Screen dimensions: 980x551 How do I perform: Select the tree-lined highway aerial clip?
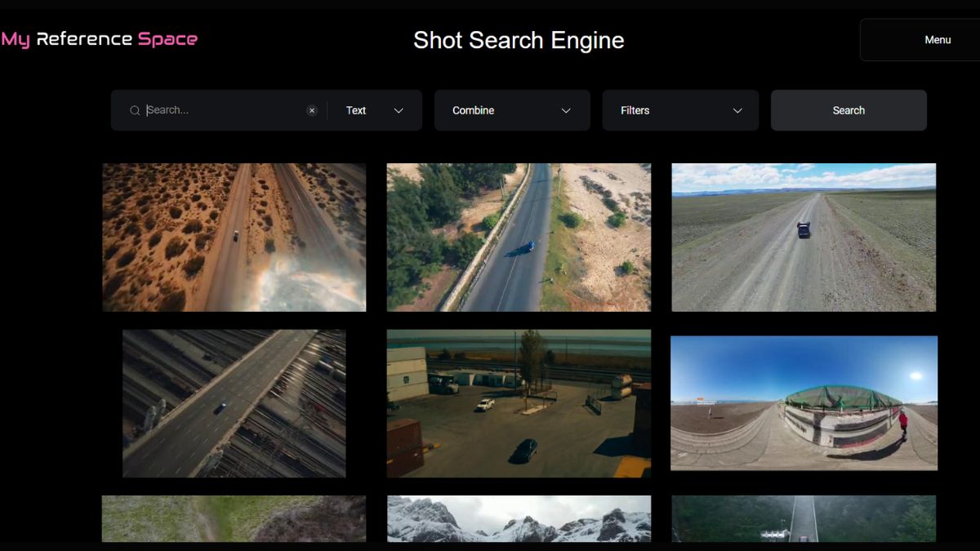(519, 237)
